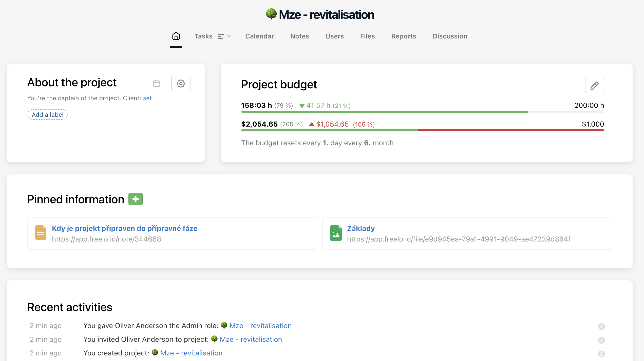644x361 pixels.
Task: Open the project dates calendar icon
Action: (157, 83)
